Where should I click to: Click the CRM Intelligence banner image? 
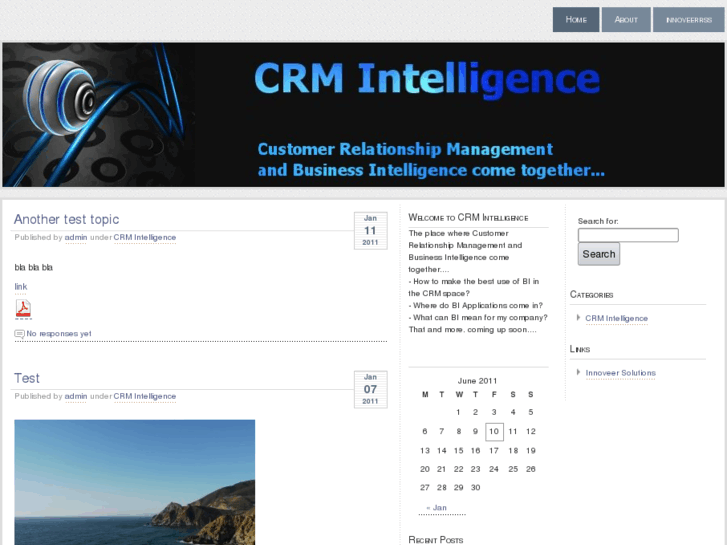pos(363,114)
